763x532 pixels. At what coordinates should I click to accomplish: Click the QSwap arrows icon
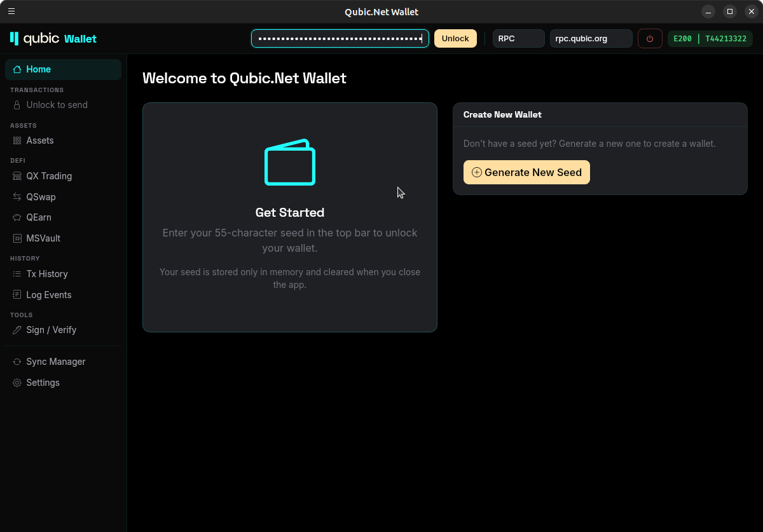point(17,197)
